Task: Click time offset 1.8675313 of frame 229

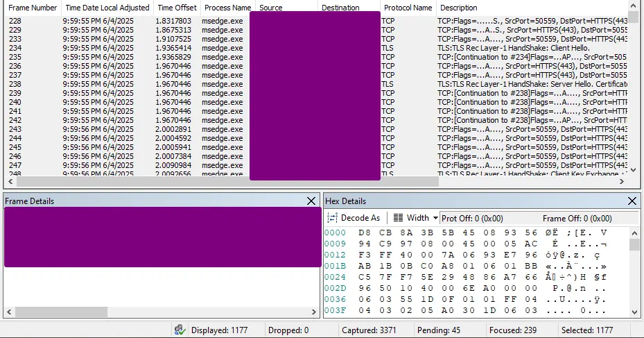Action: (173, 30)
